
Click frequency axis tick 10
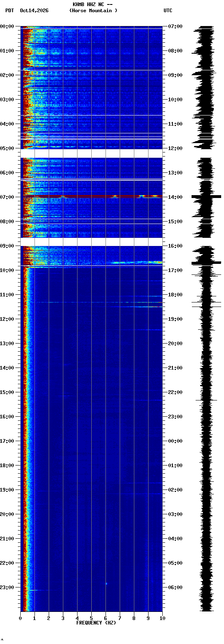click(162, 618)
